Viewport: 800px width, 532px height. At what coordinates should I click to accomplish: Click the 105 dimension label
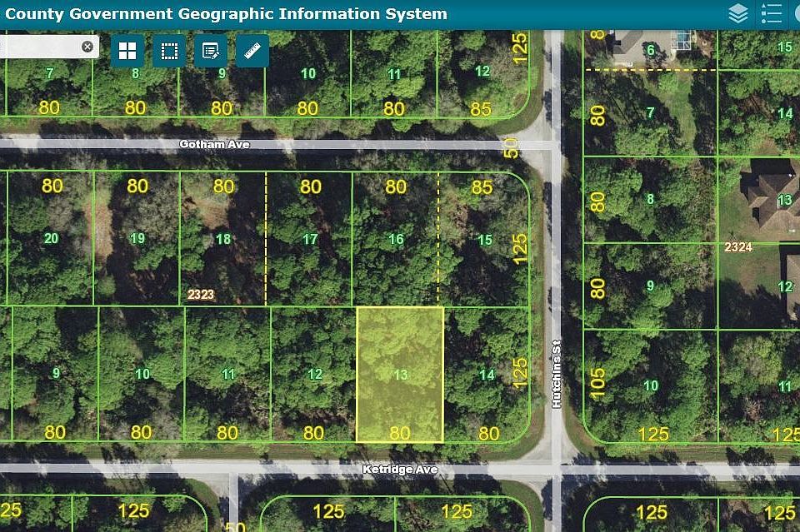(597, 382)
